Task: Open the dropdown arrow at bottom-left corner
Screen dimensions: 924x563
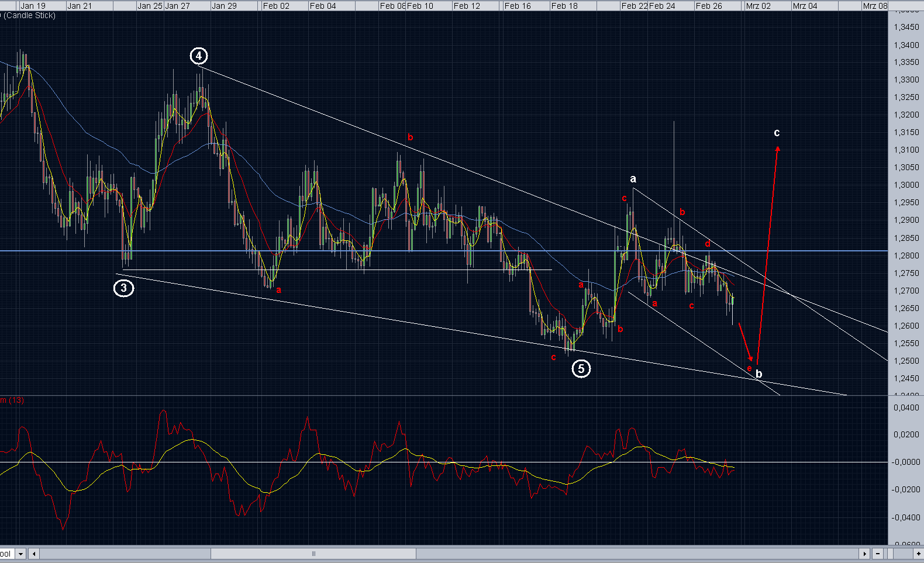Action: 21,554
